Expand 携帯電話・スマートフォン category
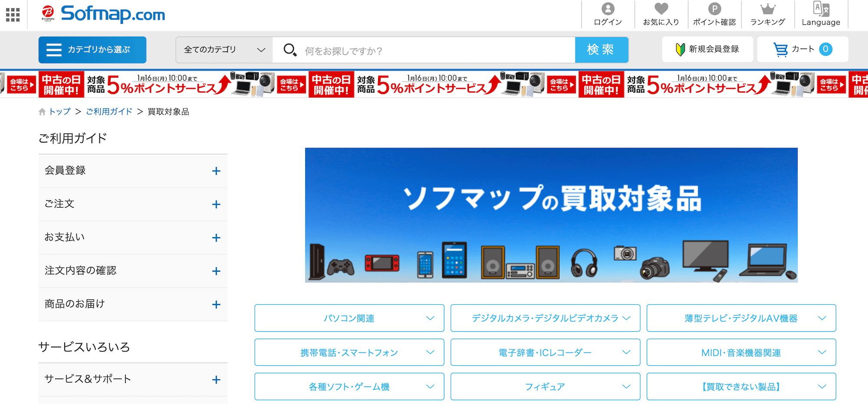This screenshot has height=404, width=868. coord(349,352)
